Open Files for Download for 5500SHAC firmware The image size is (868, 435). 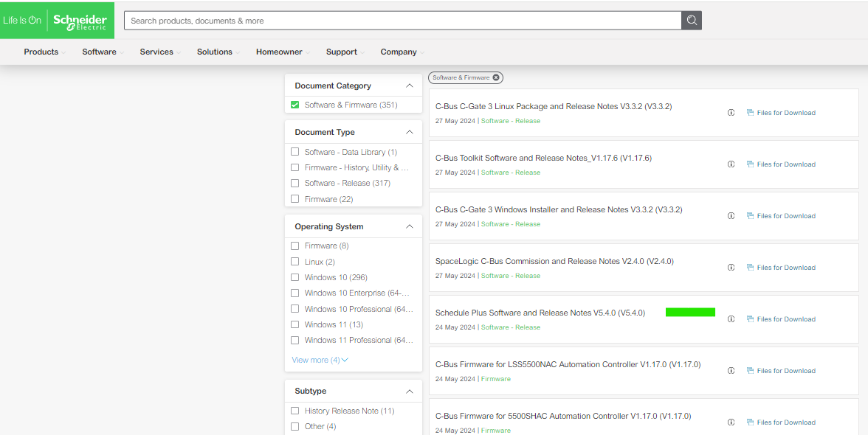pyautogui.click(x=781, y=422)
